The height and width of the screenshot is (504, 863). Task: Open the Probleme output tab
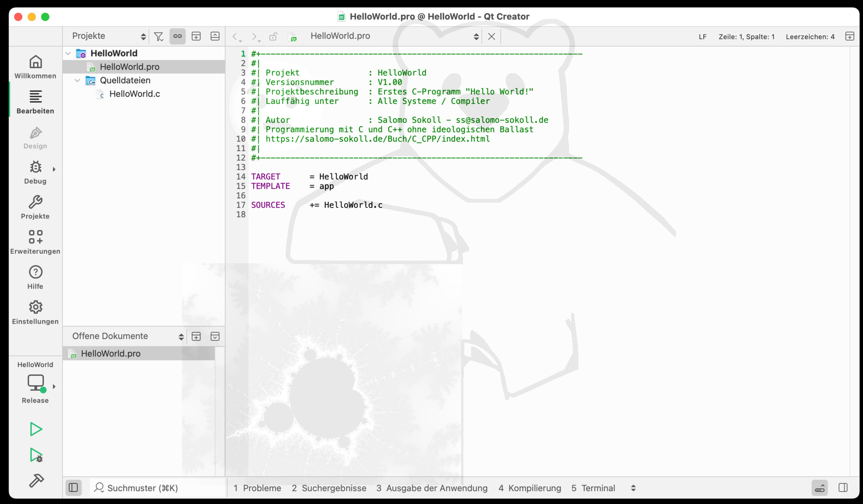pyautogui.click(x=257, y=488)
